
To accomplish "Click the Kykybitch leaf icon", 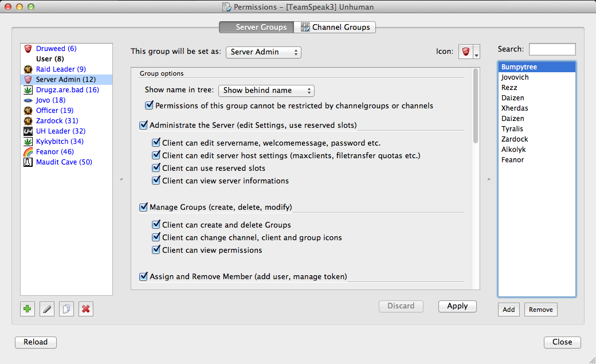I will 28,141.
